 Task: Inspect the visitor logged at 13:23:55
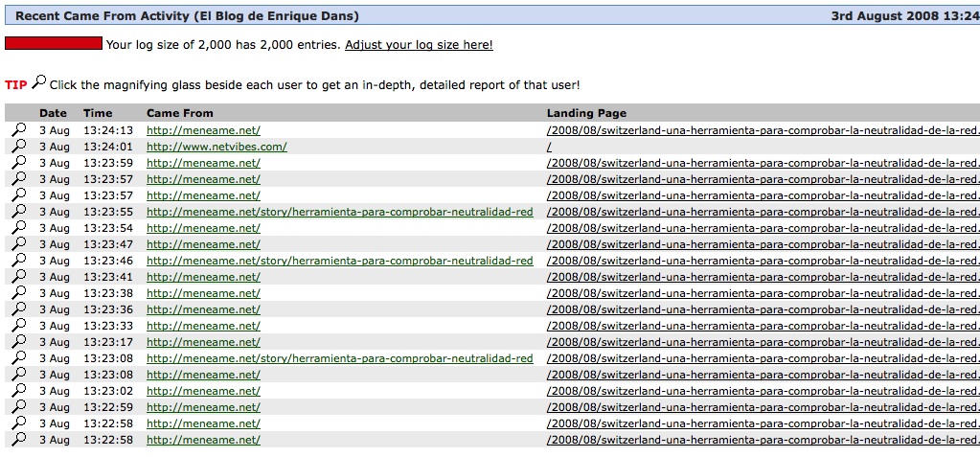coord(18,212)
